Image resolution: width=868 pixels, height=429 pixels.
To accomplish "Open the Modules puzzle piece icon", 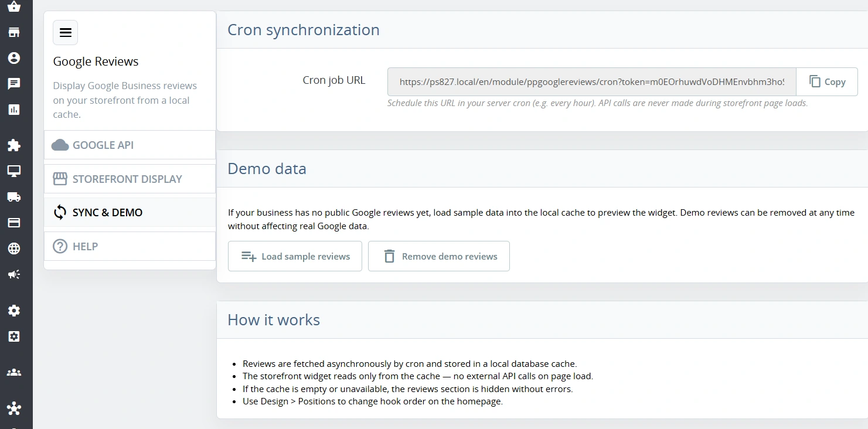I will tap(14, 145).
